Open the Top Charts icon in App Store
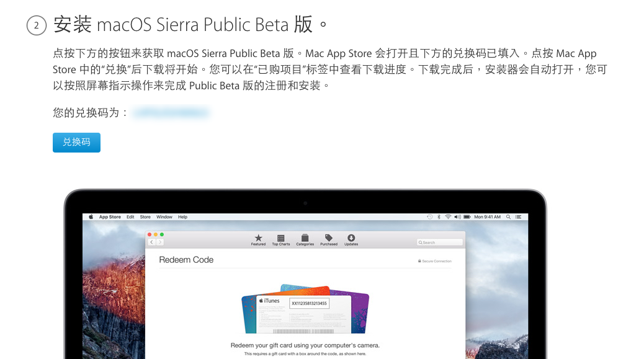Screen dimensions: 644x359 (281, 239)
